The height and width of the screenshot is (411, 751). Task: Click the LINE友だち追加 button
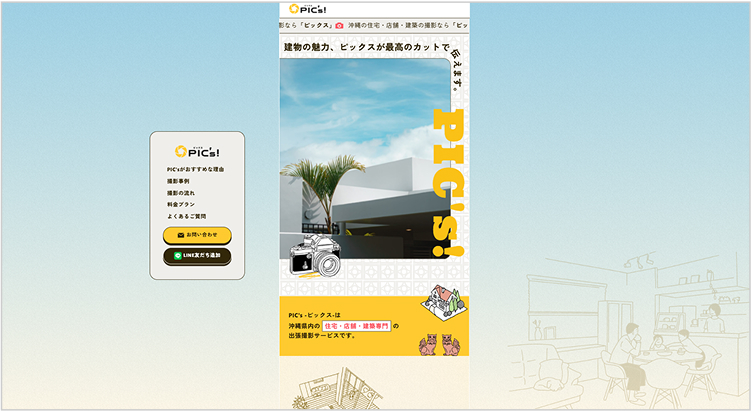[x=197, y=256]
